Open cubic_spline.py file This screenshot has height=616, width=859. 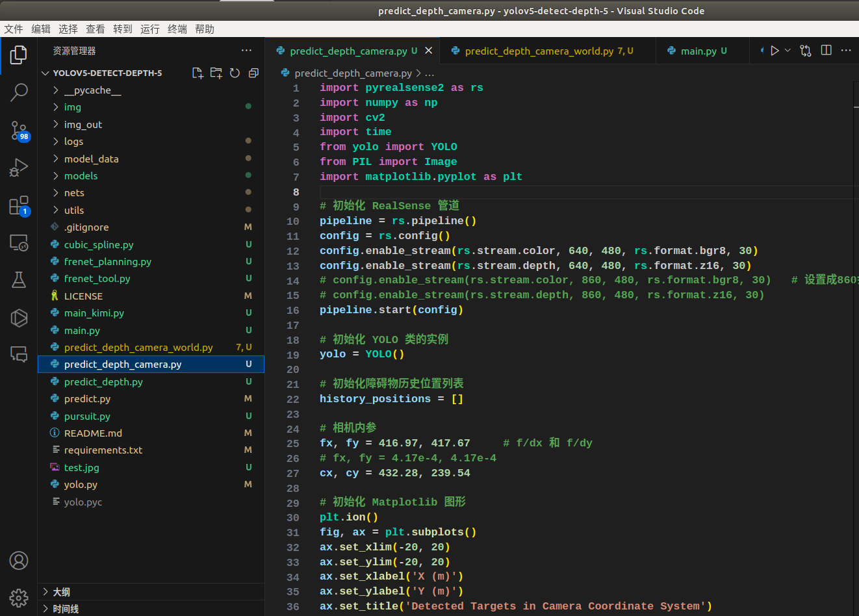pos(151,245)
